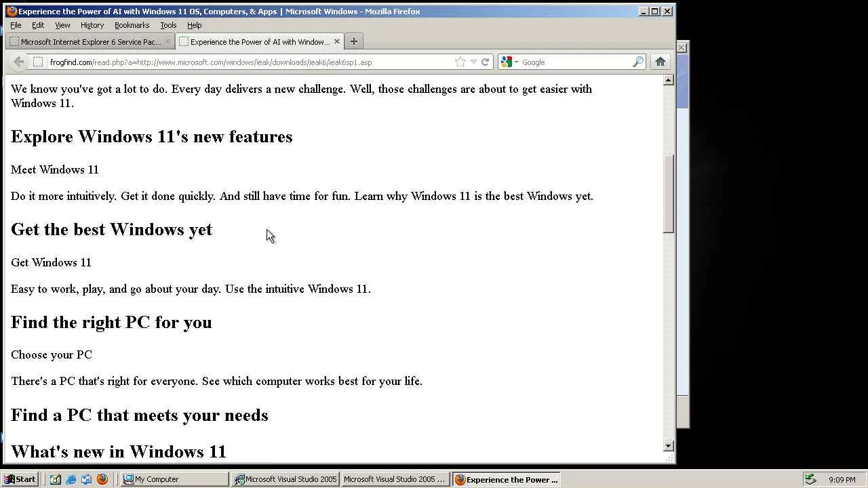Click the page scrollbar up arrow
The height and width of the screenshot is (488, 868).
[x=669, y=80]
